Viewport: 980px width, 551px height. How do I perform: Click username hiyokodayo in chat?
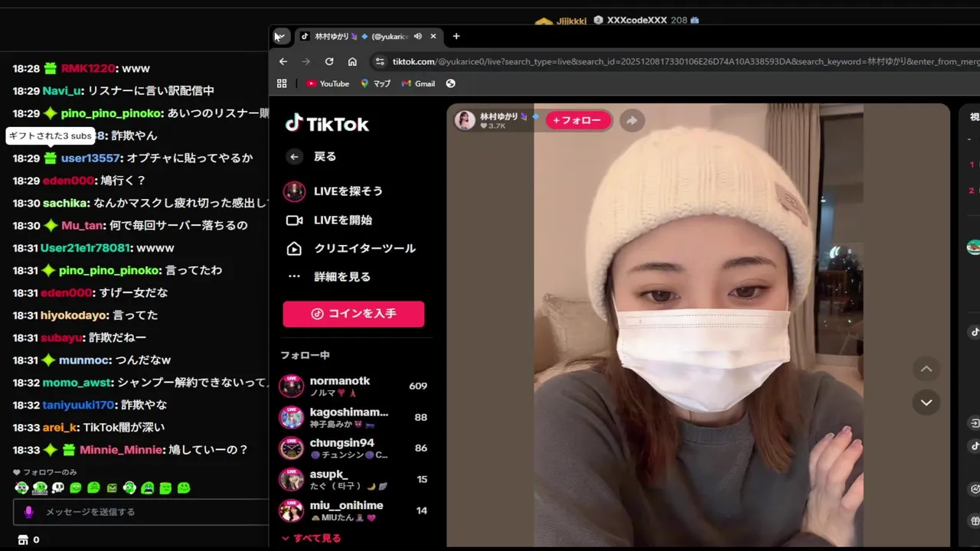[x=73, y=315]
